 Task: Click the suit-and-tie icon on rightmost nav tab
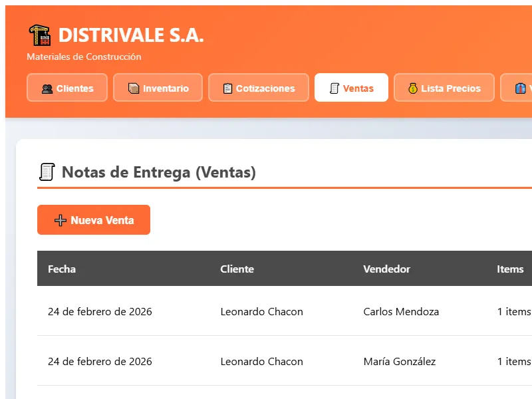pyautogui.click(x=521, y=87)
